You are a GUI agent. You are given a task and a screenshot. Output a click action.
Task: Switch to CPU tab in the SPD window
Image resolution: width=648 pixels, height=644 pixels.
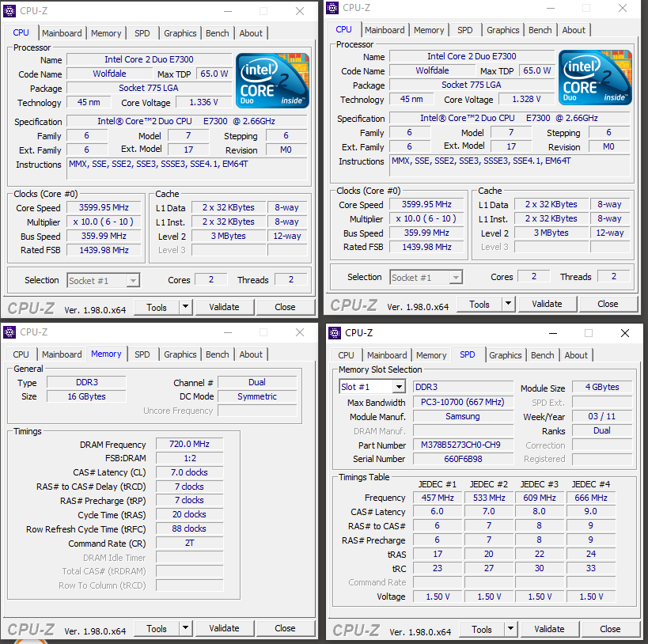coord(346,355)
